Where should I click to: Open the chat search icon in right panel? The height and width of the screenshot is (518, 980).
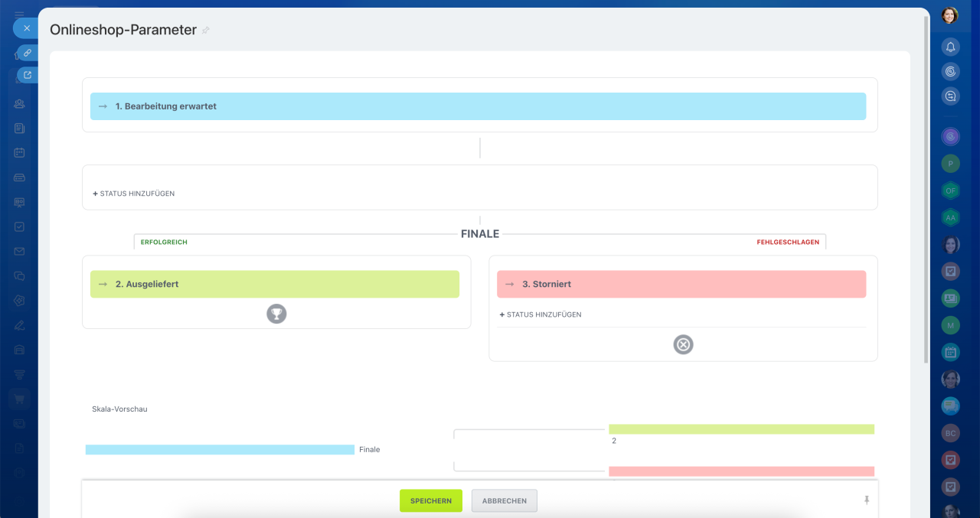coord(950,96)
